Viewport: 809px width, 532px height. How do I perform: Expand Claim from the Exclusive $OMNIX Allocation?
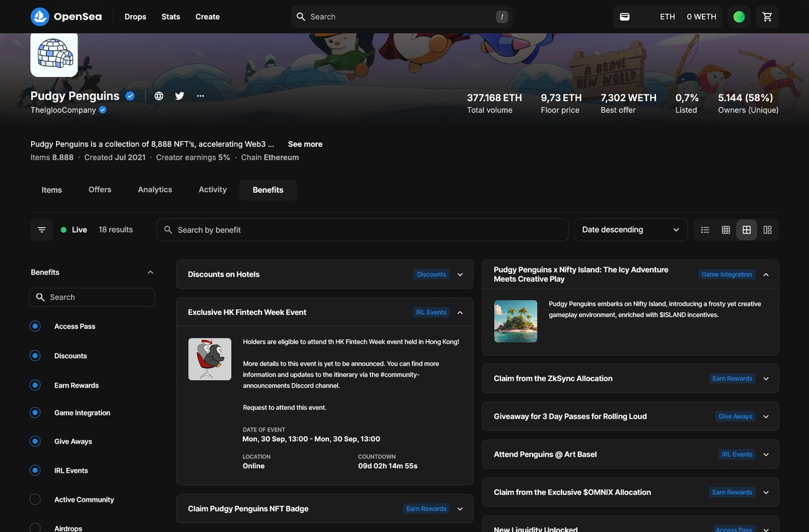(x=766, y=492)
